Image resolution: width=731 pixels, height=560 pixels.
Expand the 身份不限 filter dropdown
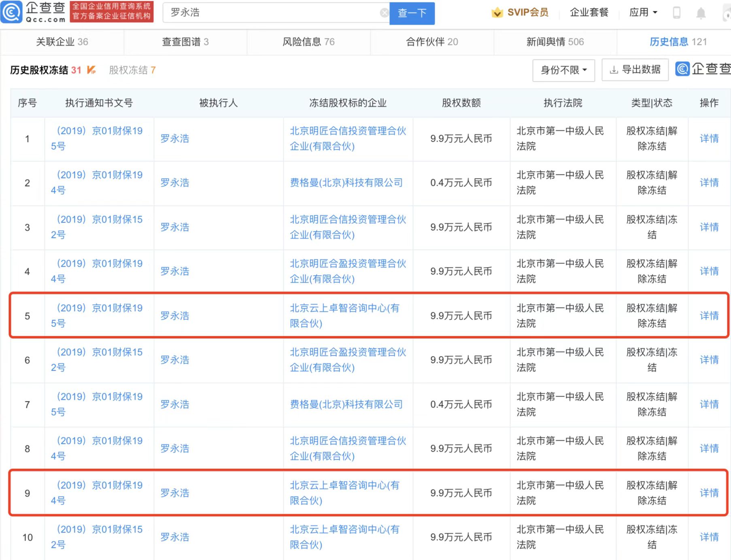[563, 70]
